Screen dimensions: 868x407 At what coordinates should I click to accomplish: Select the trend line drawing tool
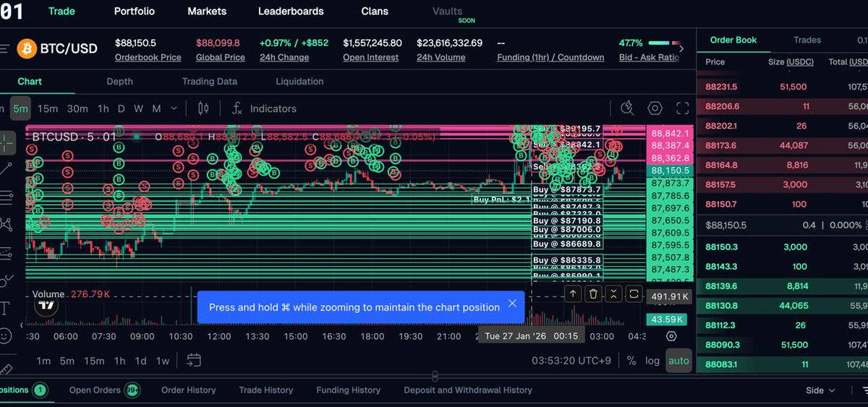tap(6, 169)
